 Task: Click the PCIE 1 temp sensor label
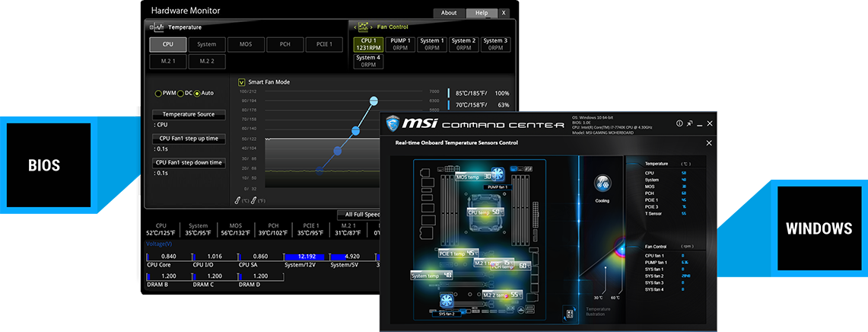coord(459,253)
